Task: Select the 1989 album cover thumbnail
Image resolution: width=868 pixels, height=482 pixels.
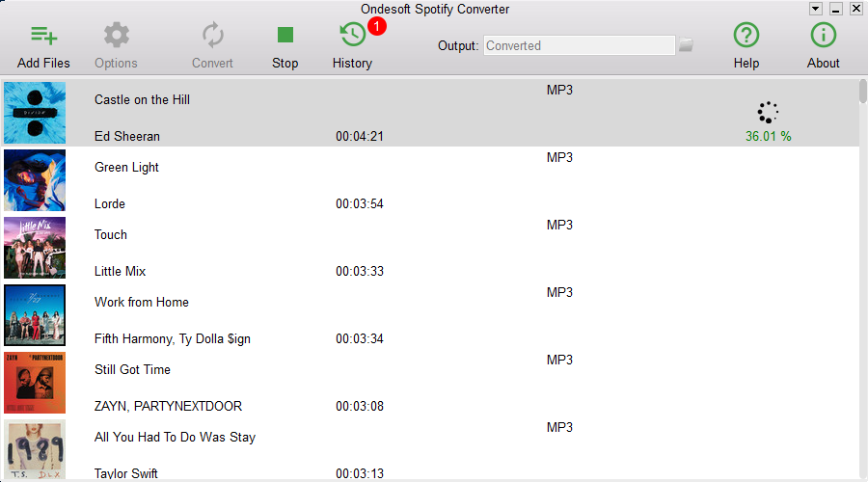Action: tap(35, 449)
